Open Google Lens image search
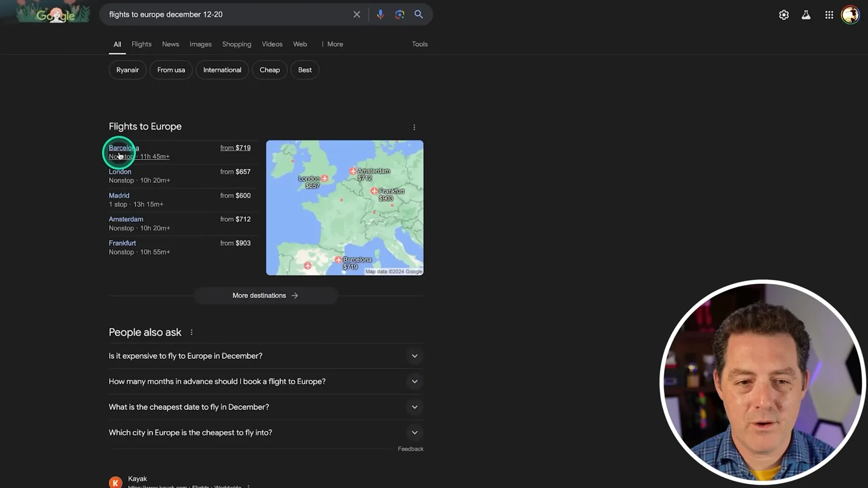 click(x=400, y=15)
